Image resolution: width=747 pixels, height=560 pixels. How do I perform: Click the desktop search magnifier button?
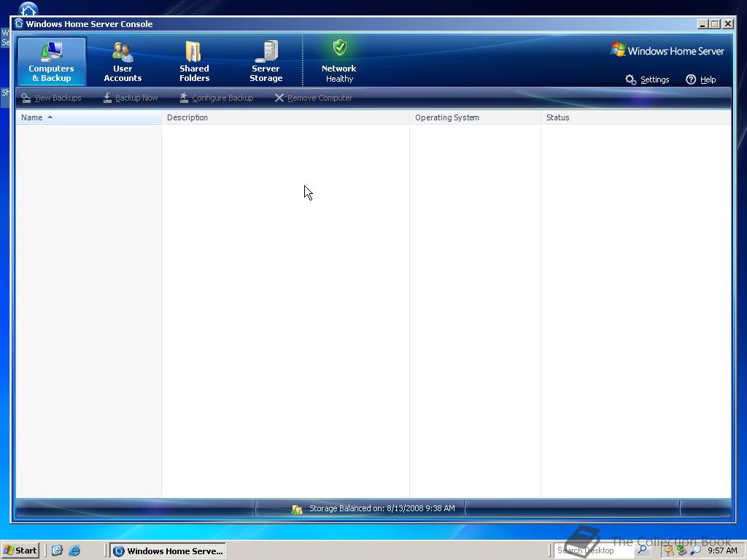(x=643, y=550)
